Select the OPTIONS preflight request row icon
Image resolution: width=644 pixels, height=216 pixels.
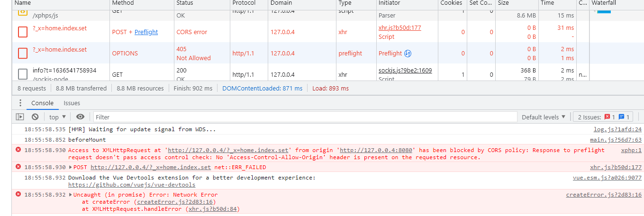click(x=23, y=54)
